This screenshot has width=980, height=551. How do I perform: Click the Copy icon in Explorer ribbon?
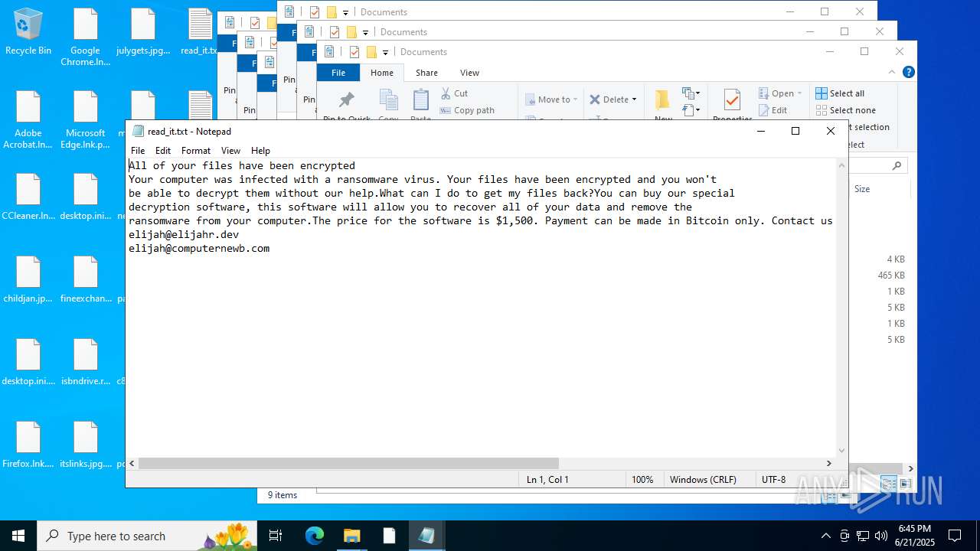point(389,100)
